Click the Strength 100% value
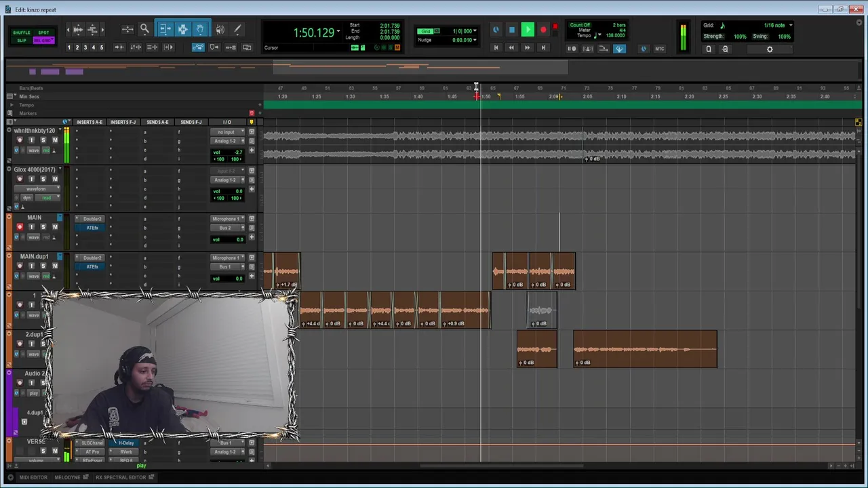868x488 pixels. coord(739,37)
